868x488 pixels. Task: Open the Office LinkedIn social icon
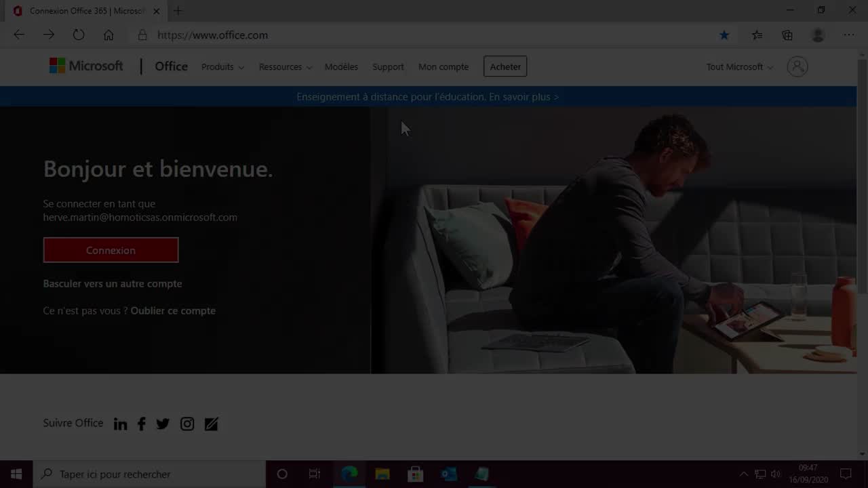click(x=120, y=424)
